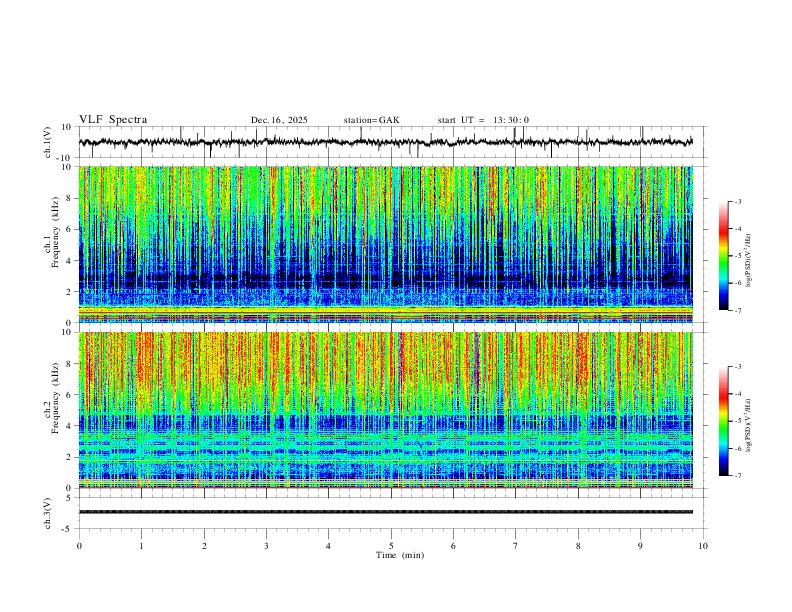
Task: Click the lower colorbar "log(PSD)(V²/Hz)" label
Action: pyautogui.click(x=749, y=425)
